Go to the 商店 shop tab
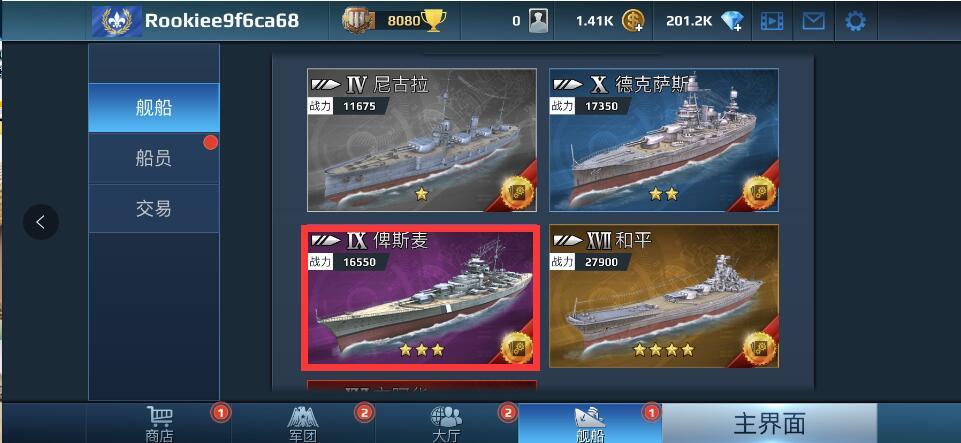The width and height of the screenshot is (961, 443). coord(159,423)
